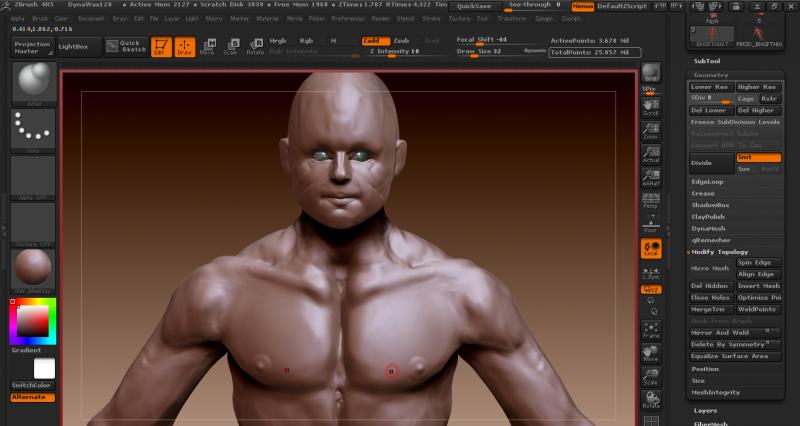Viewport: 800px width, 426px height.
Task: Toggle Local symmetry icon
Action: pos(651,248)
